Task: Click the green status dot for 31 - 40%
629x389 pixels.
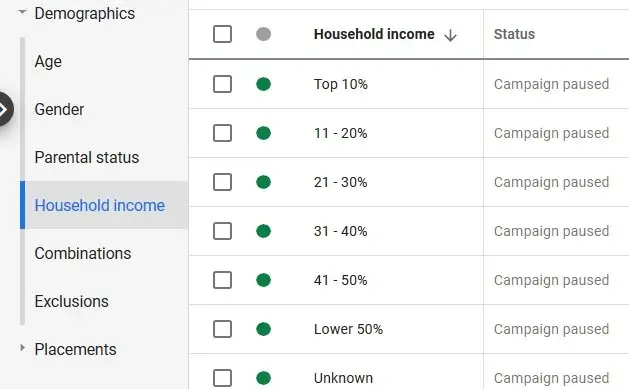Action: click(263, 231)
